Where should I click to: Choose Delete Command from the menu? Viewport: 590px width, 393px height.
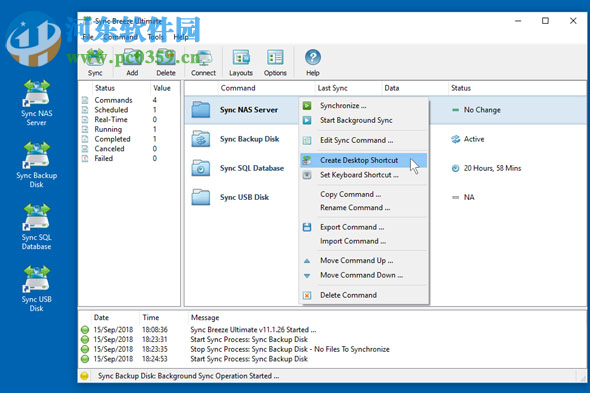(364, 295)
